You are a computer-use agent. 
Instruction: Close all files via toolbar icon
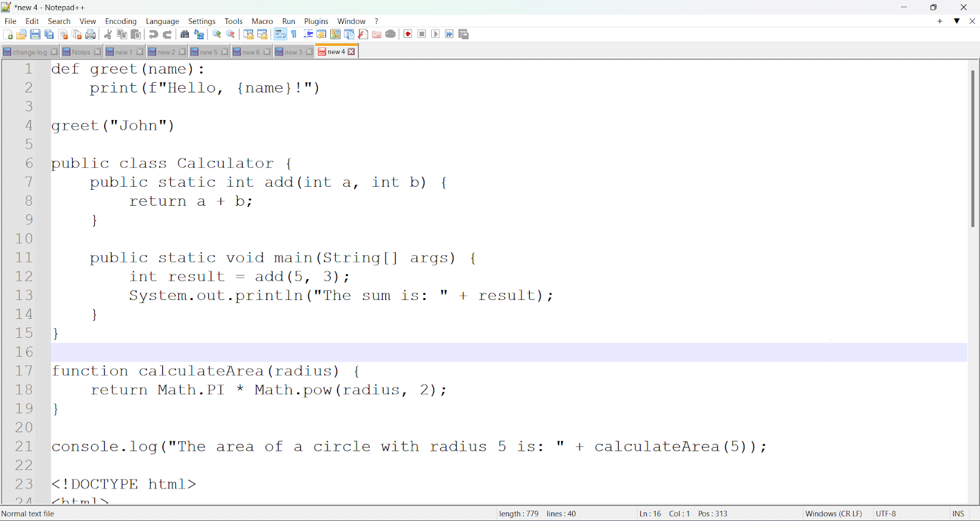(77, 34)
